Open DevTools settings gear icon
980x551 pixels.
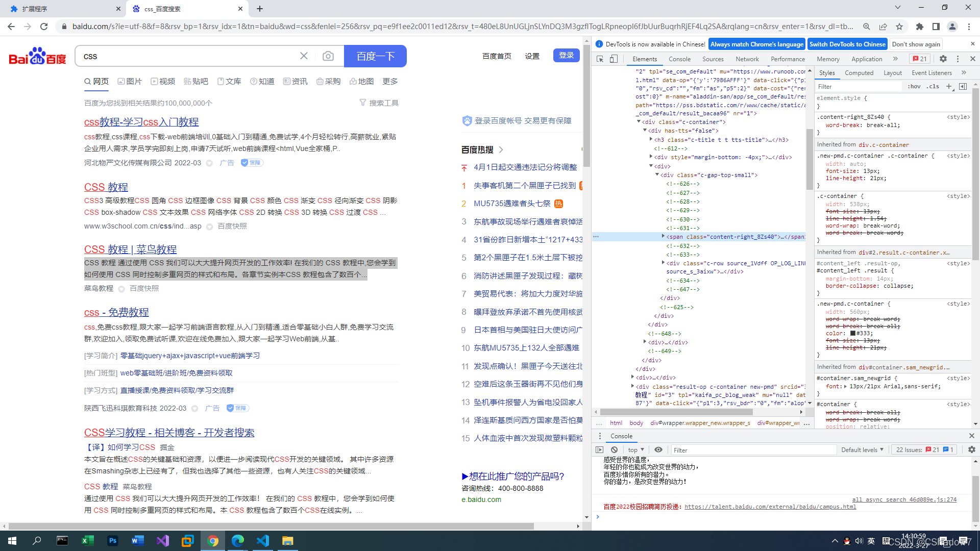pyautogui.click(x=943, y=59)
